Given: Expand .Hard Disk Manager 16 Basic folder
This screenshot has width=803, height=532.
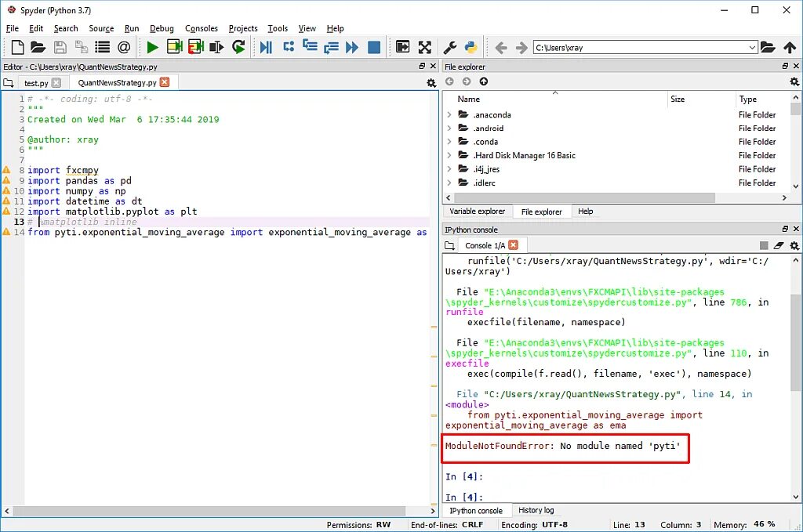Looking at the screenshot, I should [449, 155].
